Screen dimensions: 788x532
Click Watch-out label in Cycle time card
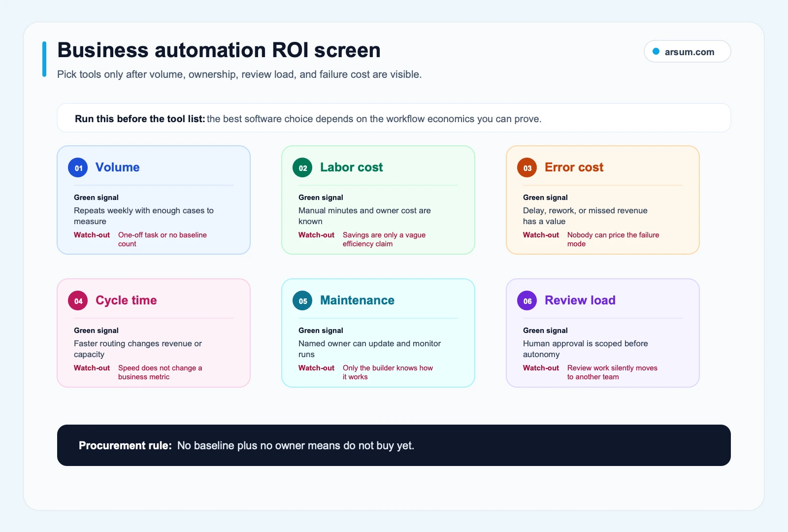tap(92, 368)
